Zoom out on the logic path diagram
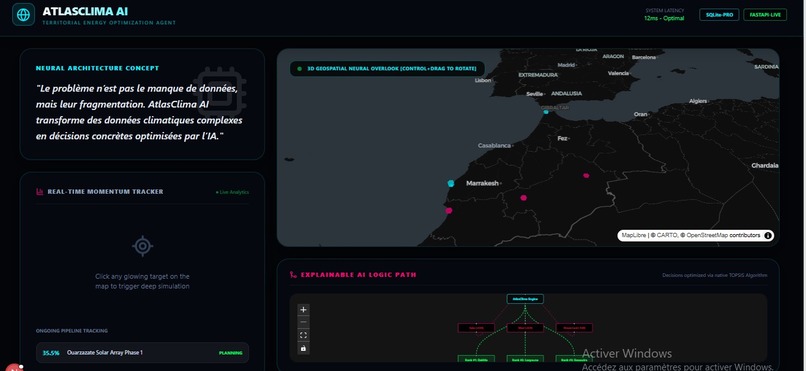 click(x=303, y=322)
